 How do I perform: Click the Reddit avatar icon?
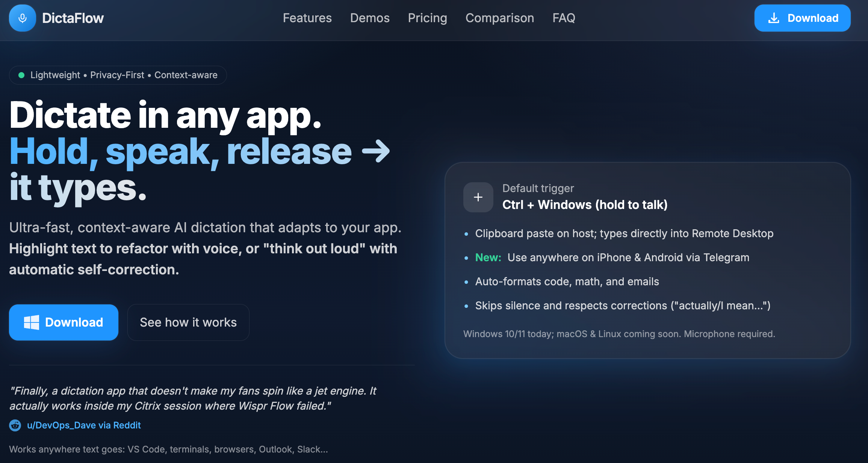tap(15, 425)
